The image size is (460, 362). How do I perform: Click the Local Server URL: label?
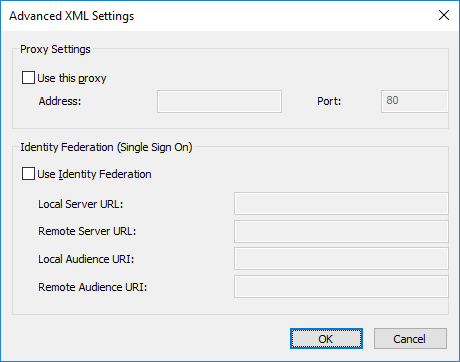click(81, 204)
